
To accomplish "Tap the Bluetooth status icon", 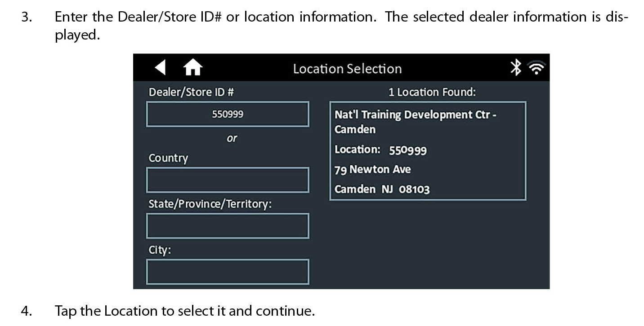I will pyautogui.click(x=515, y=68).
